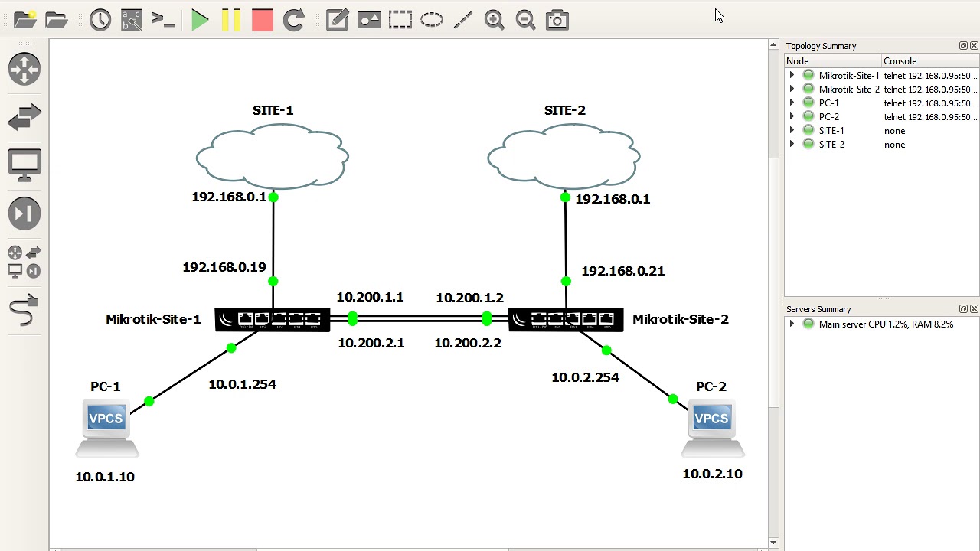Select the PC-2 VPCS computer
The width and height of the screenshot is (980, 551).
(x=712, y=429)
